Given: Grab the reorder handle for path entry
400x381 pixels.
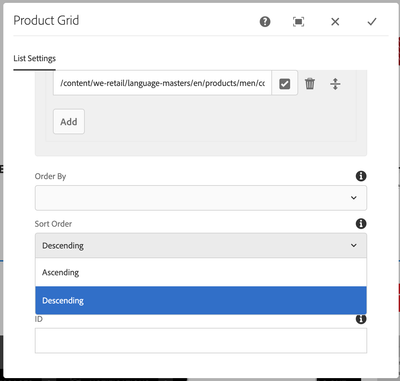Looking at the screenshot, I should point(335,84).
